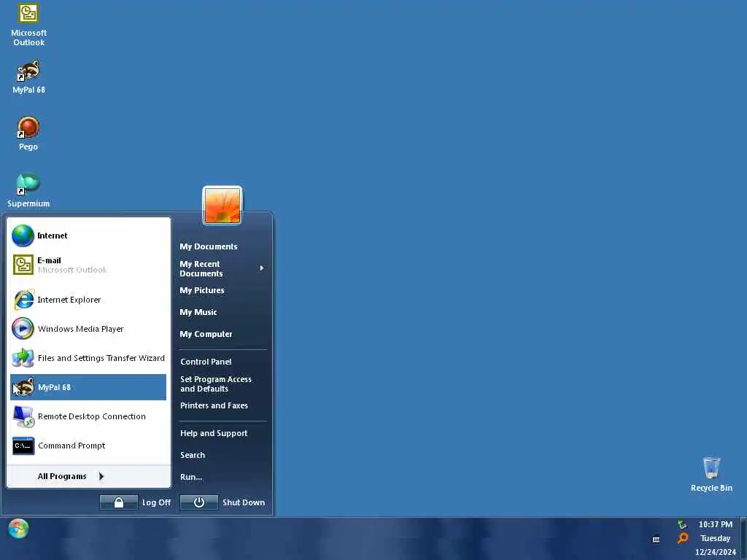Click the taskbar clock showing 10:37 PM
The width and height of the screenshot is (747, 560).
[x=715, y=524]
